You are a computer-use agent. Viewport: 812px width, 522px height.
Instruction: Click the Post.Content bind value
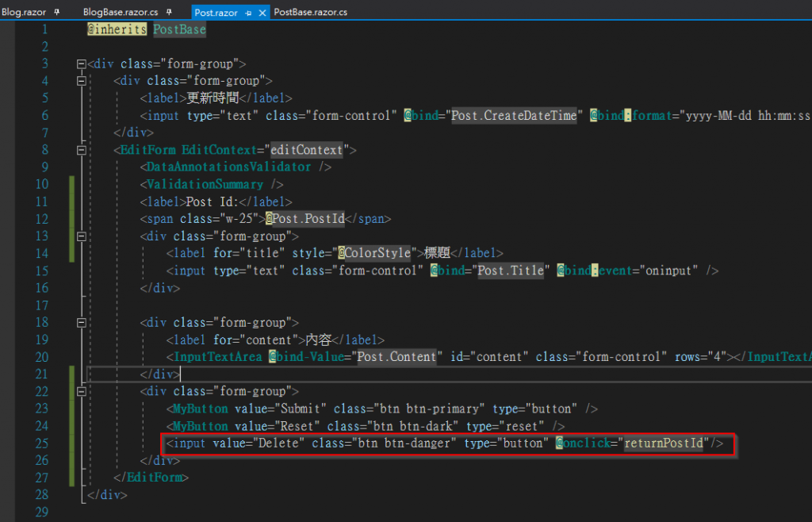[396, 357]
